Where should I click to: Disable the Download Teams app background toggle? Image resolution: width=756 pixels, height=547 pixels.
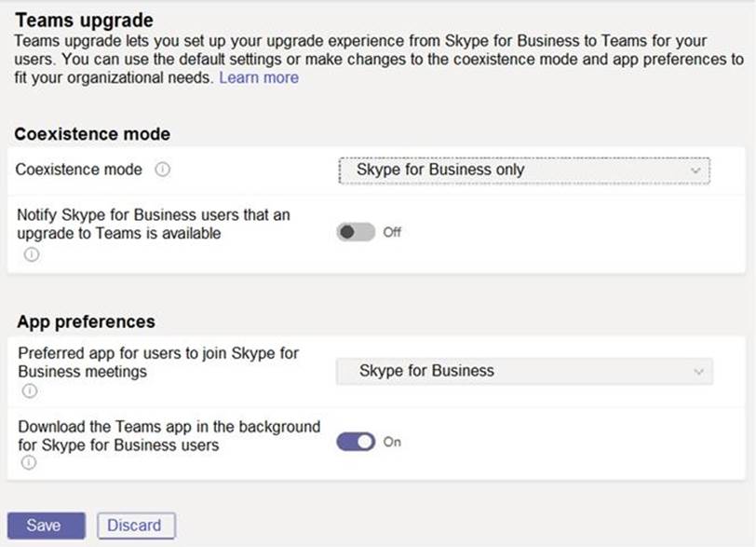pyautogui.click(x=356, y=442)
